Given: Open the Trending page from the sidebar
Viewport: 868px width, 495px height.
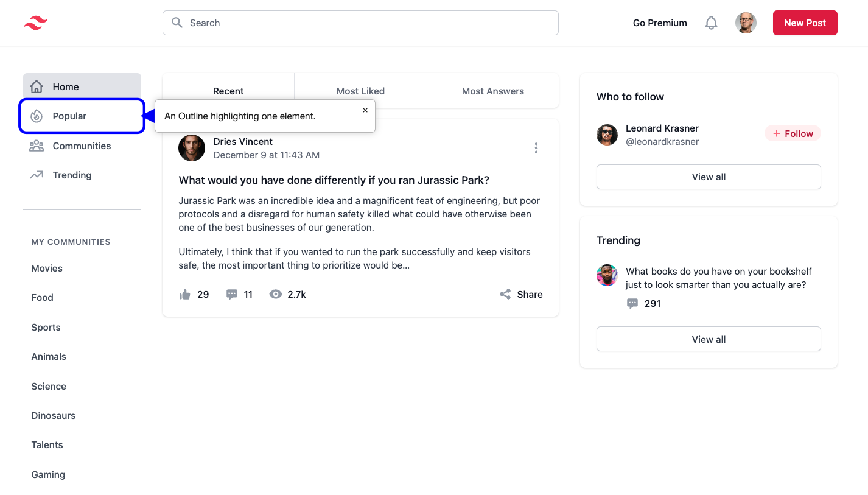Looking at the screenshot, I should 72,175.
